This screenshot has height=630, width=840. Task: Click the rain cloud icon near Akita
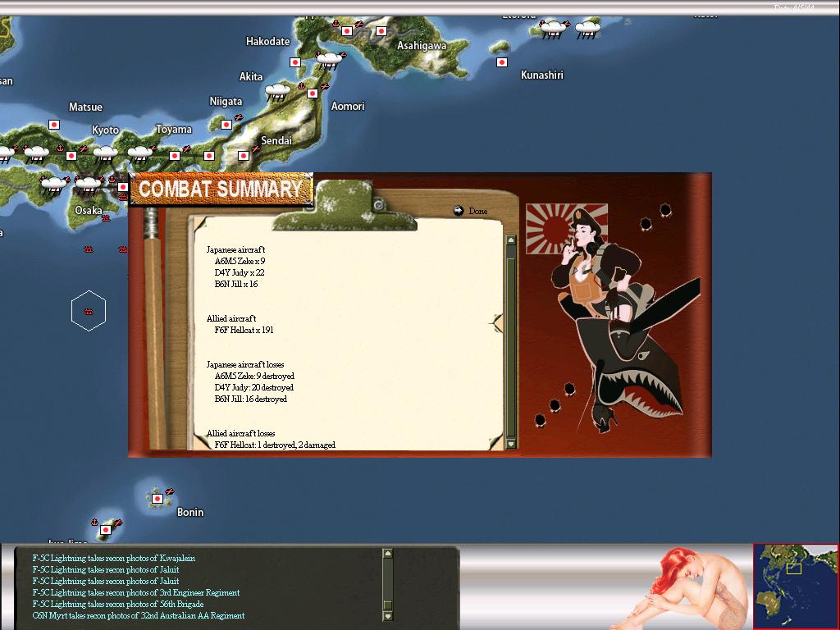tap(277, 92)
